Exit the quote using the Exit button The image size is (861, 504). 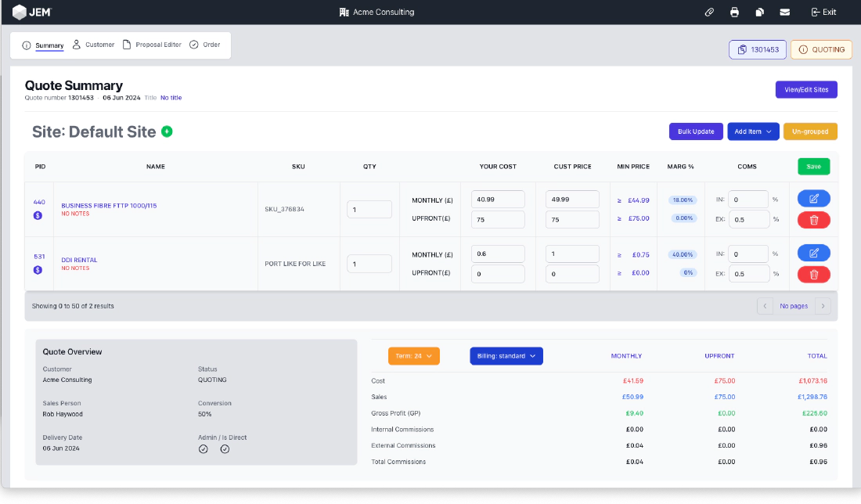tap(823, 12)
